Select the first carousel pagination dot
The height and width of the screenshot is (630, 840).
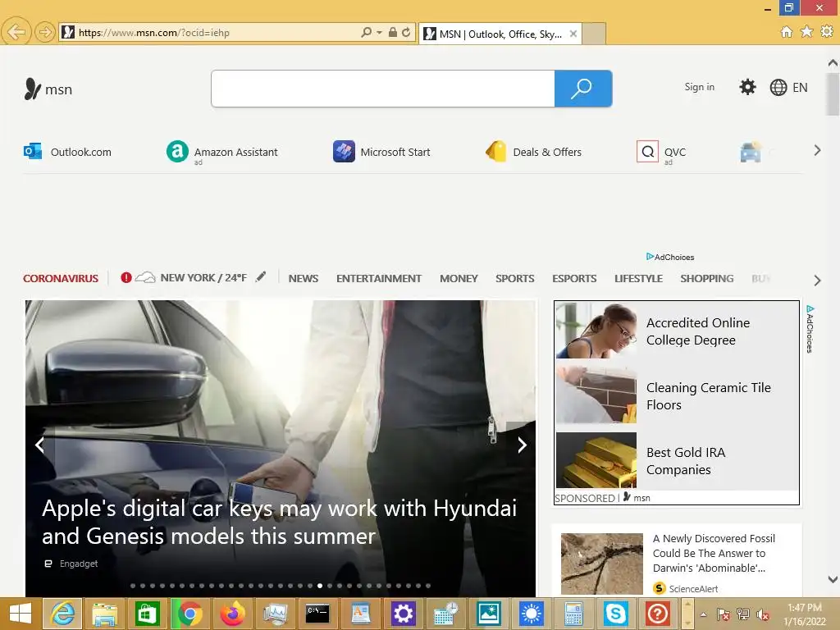[133, 586]
